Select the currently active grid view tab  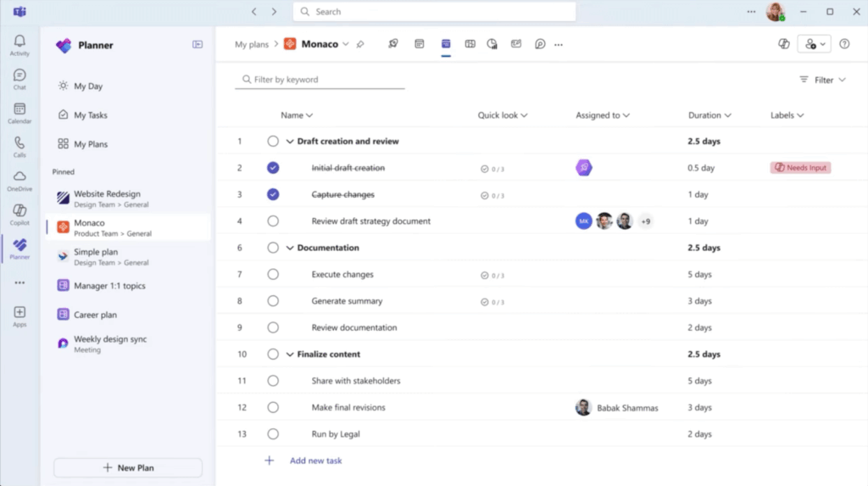click(x=446, y=44)
